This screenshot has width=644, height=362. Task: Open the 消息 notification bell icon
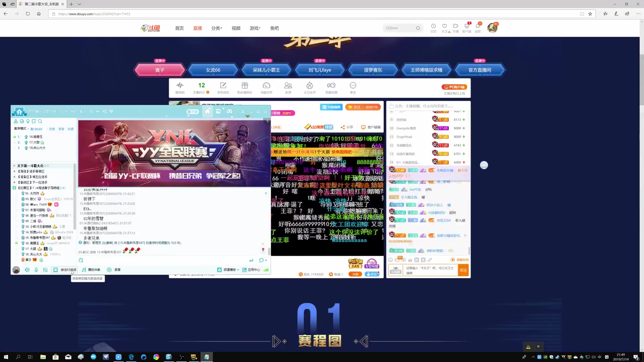tap(478, 28)
